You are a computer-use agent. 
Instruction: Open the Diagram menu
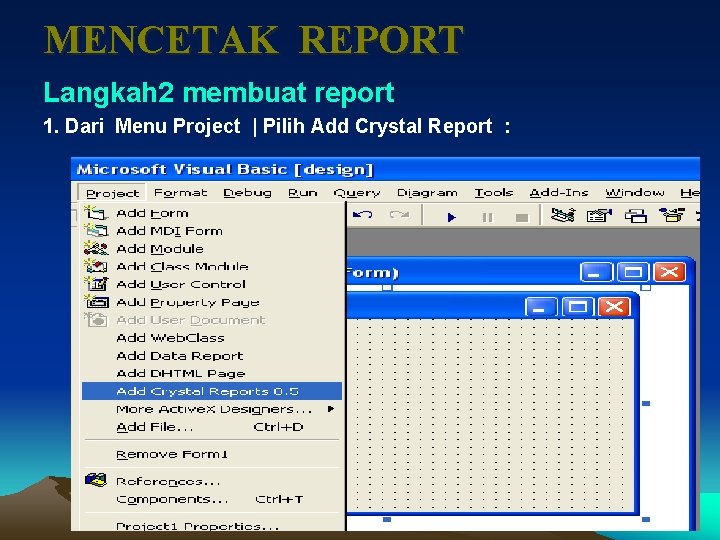coord(427,193)
